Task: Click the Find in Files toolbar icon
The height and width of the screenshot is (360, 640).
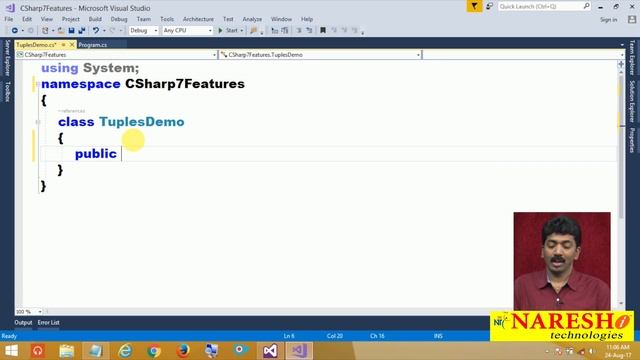Action: pyautogui.click(x=253, y=31)
